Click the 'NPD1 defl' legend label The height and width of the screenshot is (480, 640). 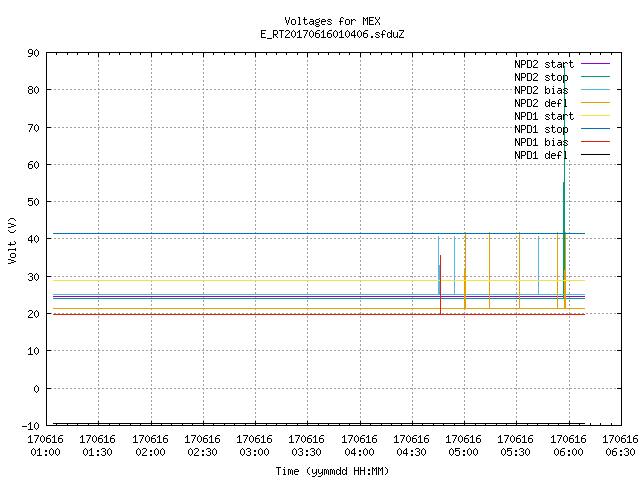pyautogui.click(x=541, y=156)
